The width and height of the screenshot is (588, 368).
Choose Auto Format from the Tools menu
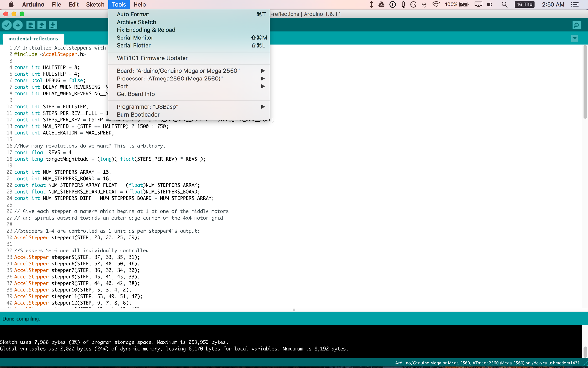[x=133, y=14]
